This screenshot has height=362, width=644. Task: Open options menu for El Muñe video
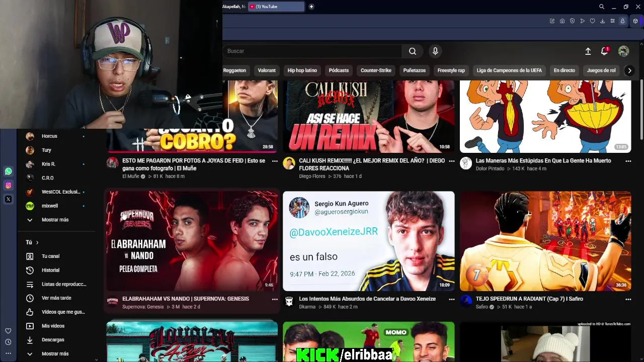(275, 161)
